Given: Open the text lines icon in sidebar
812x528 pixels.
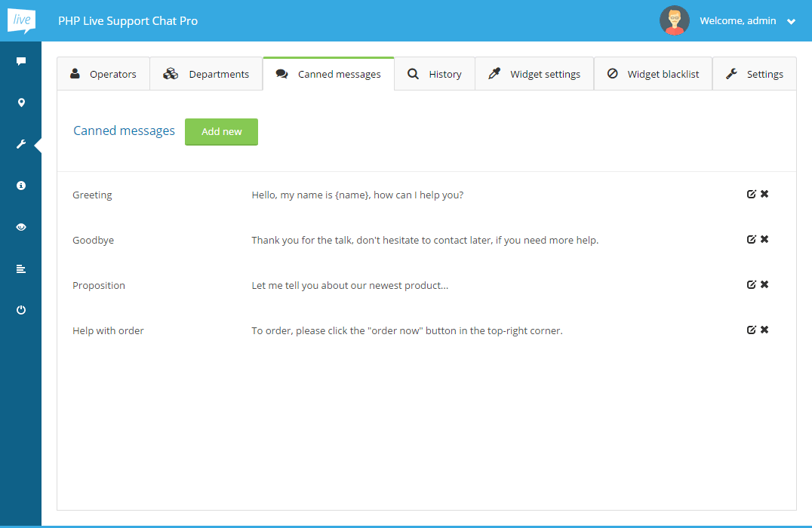Looking at the screenshot, I should (x=21, y=269).
